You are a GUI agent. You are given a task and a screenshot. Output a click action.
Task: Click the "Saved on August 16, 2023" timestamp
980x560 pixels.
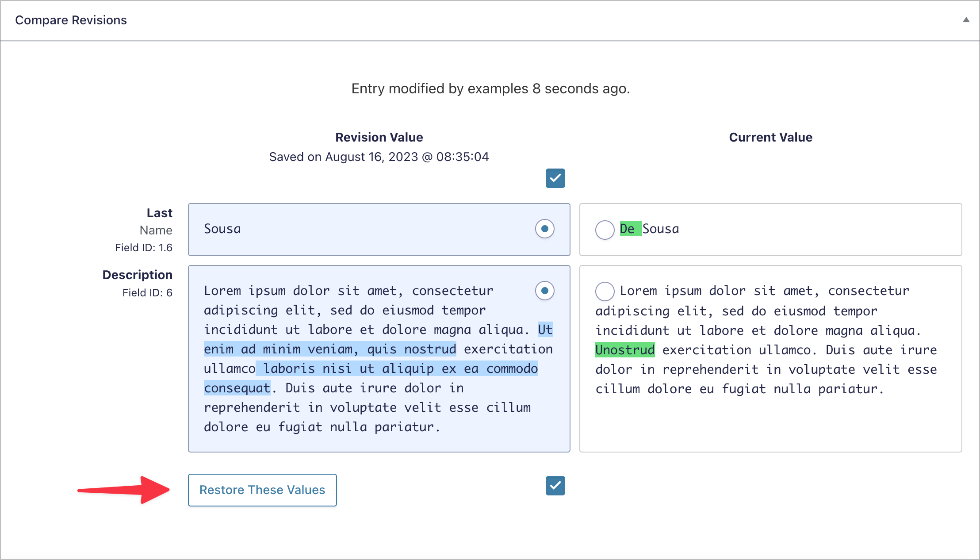pos(379,157)
